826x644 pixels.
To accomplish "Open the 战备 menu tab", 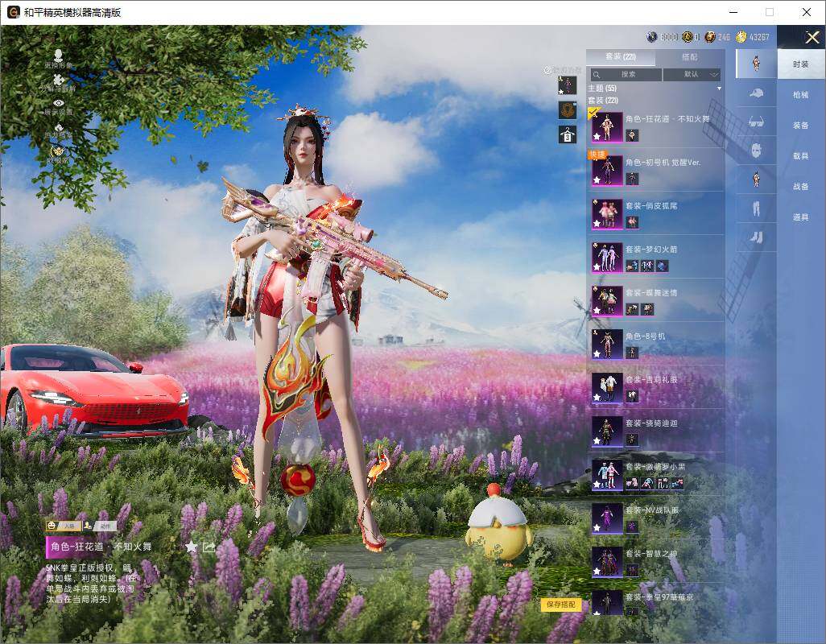I will coord(801,187).
